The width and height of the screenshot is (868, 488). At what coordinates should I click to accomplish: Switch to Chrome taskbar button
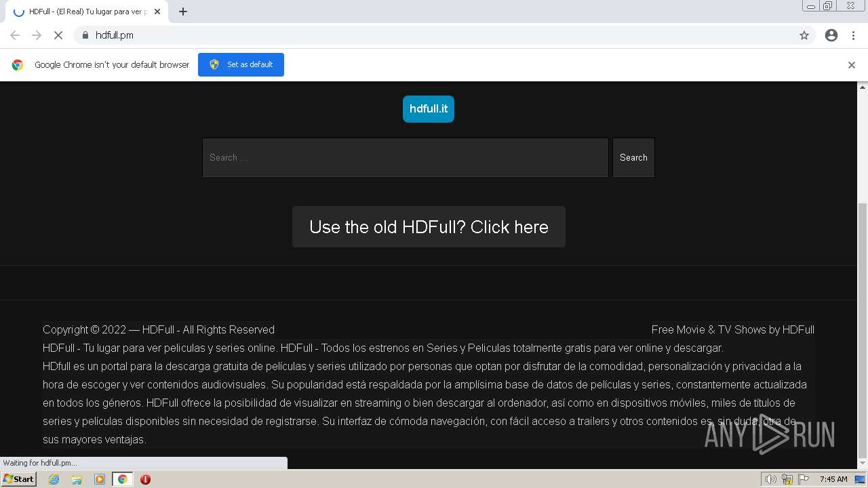122,479
